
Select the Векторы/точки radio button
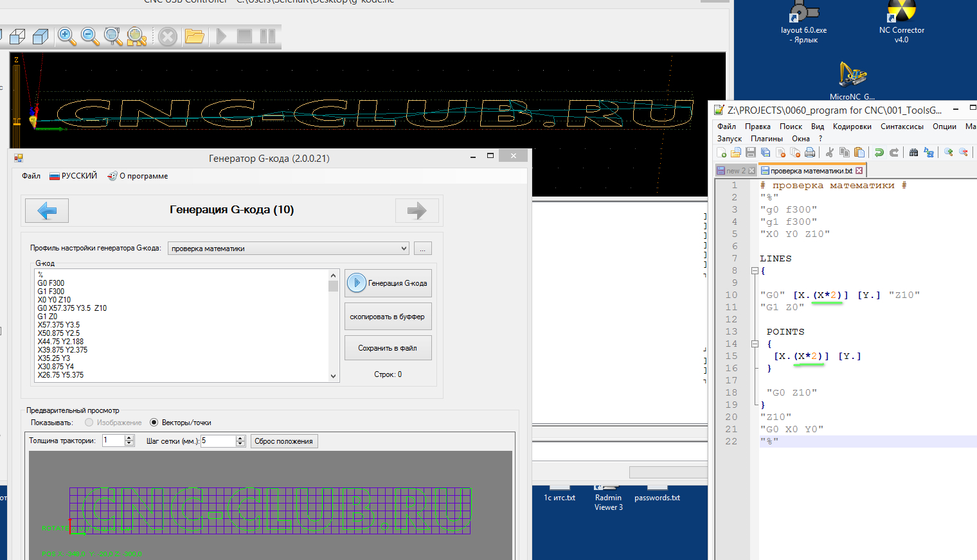[154, 423]
